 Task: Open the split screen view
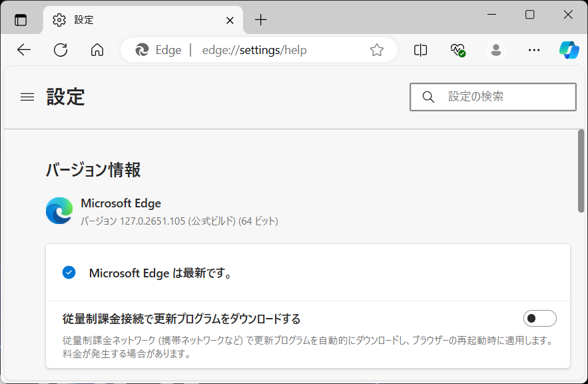(x=420, y=49)
